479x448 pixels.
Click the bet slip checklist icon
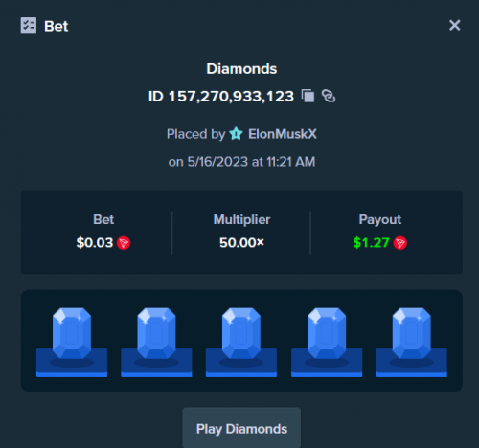click(x=29, y=25)
